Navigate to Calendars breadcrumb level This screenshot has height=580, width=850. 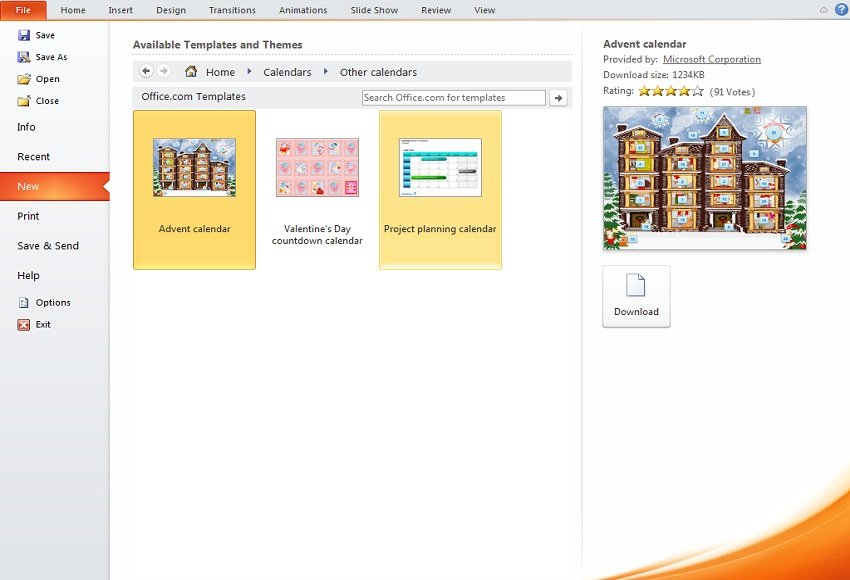coord(287,72)
